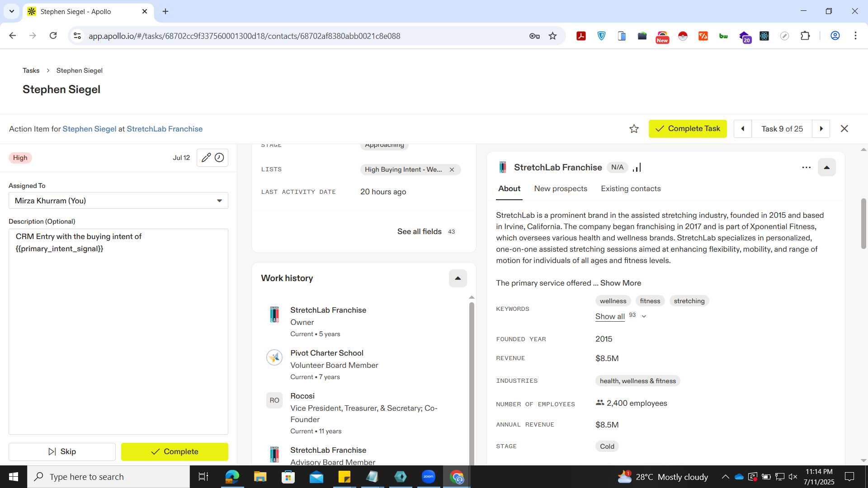
Task: Click the signal bars icon next to N/A
Action: tap(637, 168)
